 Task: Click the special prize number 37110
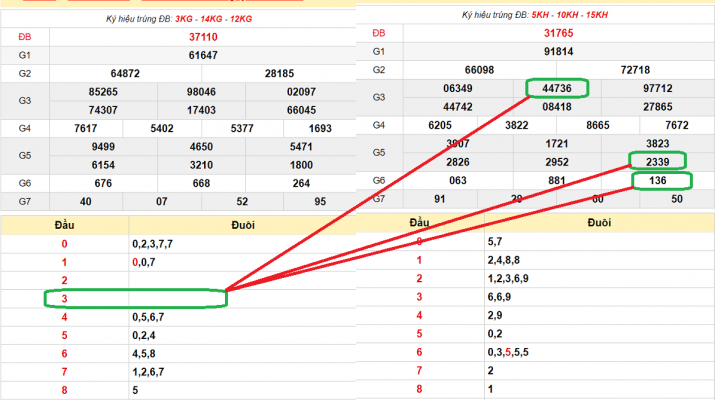pos(203,37)
